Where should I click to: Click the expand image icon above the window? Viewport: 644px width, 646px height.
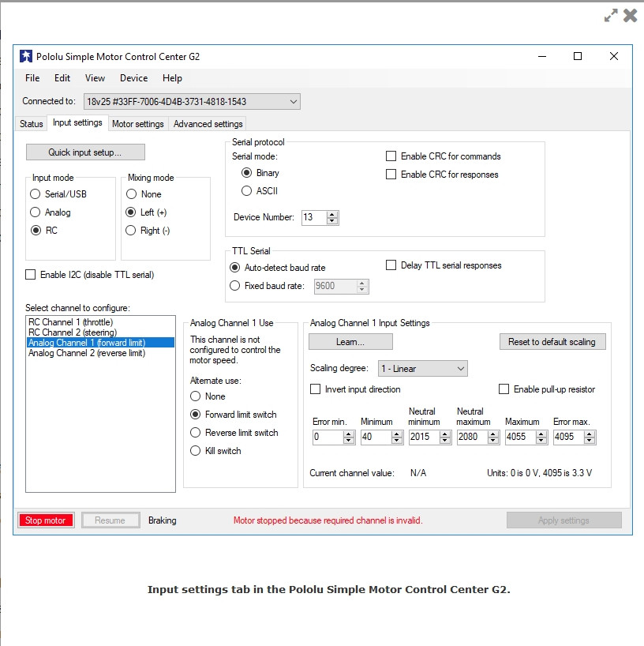tap(611, 15)
